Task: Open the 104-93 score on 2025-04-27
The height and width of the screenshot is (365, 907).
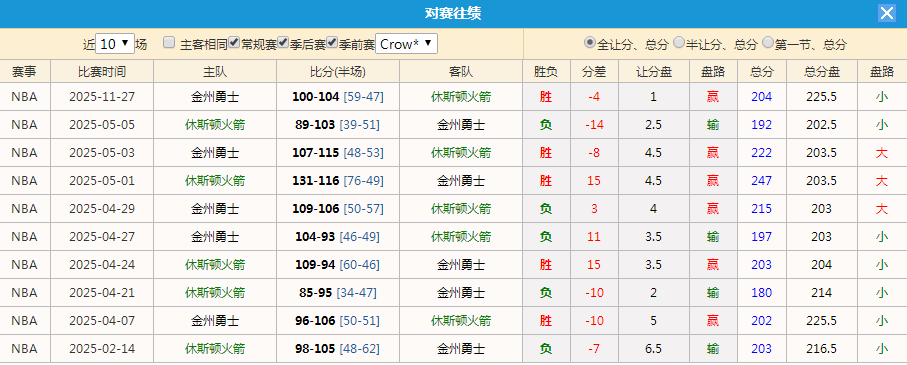Action: click(315, 237)
